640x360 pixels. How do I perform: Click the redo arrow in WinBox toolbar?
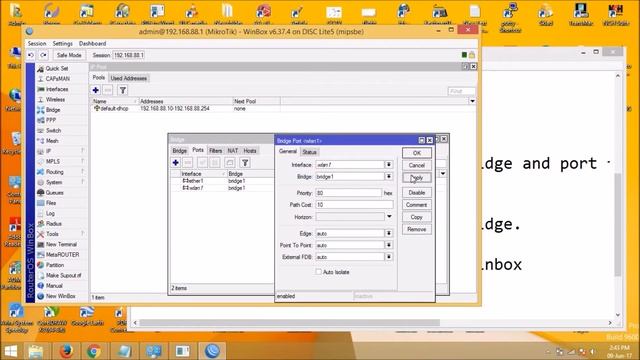(43, 55)
